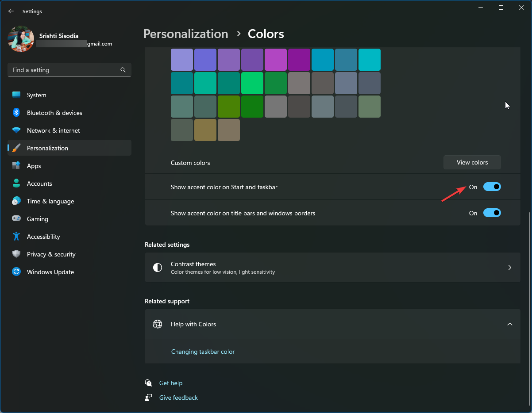The image size is (532, 413).
Task: Click the Get help link
Action: [x=171, y=383]
